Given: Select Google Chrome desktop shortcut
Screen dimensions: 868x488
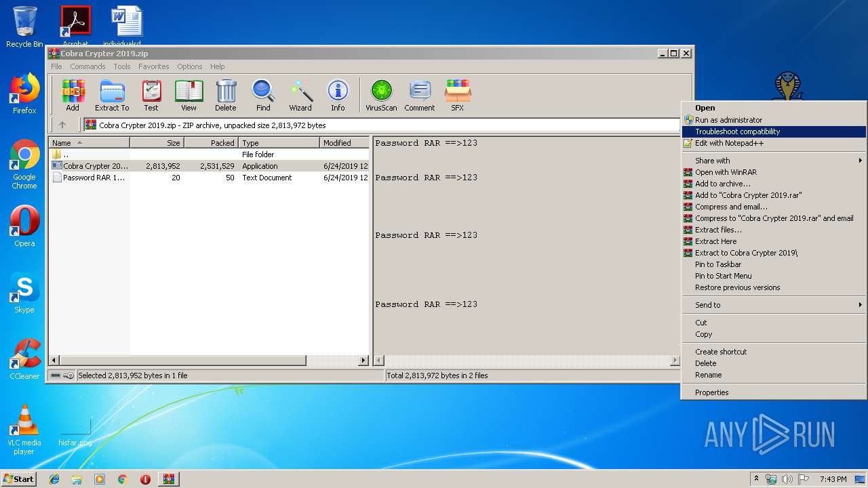Looking at the screenshot, I should point(24,164).
